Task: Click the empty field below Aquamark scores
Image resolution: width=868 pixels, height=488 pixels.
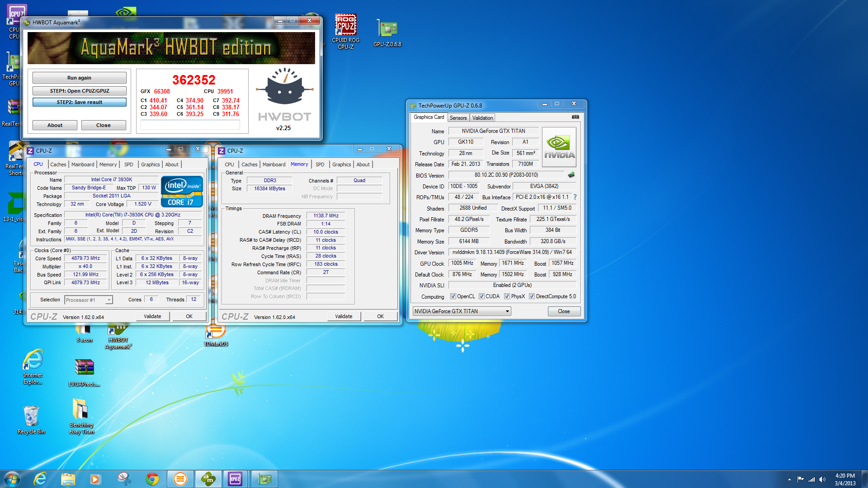Action: click(x=190, y=125)
